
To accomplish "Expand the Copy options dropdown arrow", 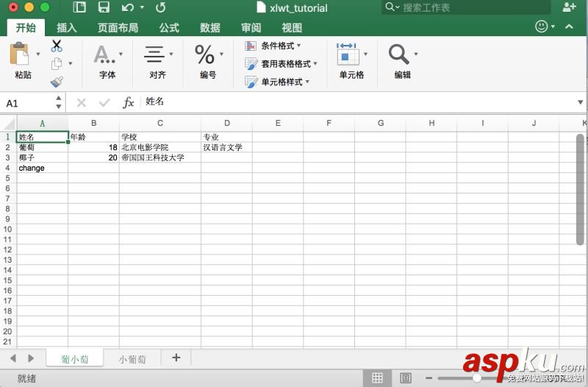I will click(x=70, y=63).
